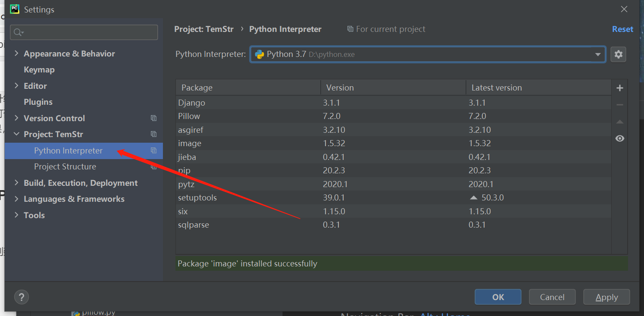Click the add package plus icon
The width and height of the screenshot is (644, 316).
619,88
